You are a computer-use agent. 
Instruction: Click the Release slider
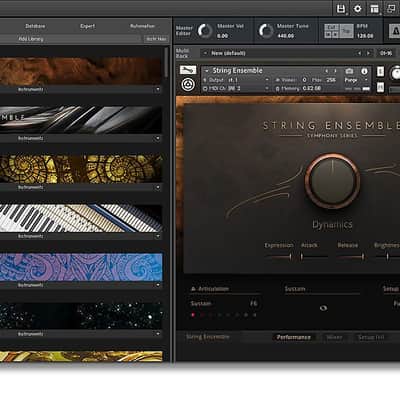point(351,257)
